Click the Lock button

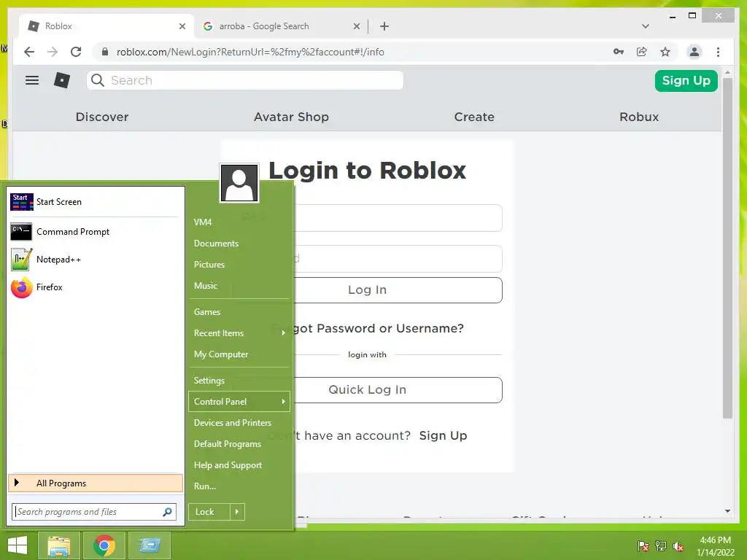(x=209, y=512)
